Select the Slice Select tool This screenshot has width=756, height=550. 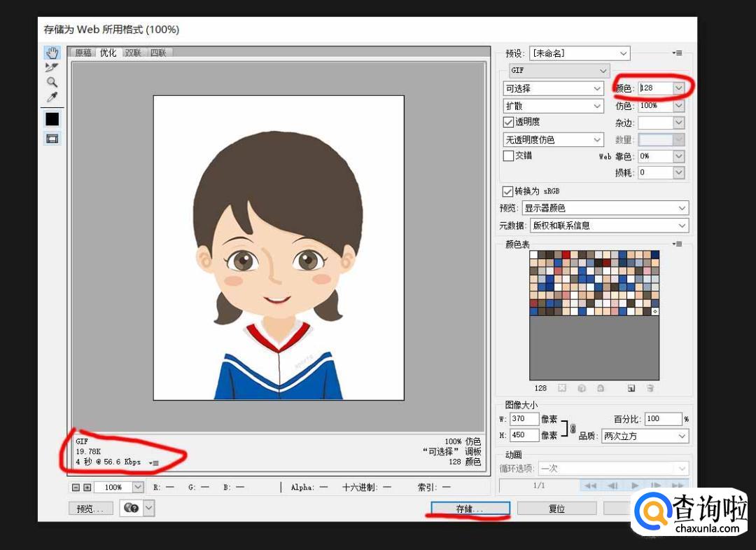(x=52, y=67)
